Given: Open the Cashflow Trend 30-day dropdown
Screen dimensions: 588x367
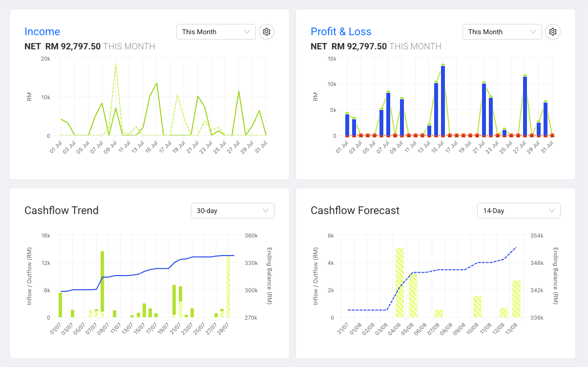Looking at the screenshot, I should (232, 211).
